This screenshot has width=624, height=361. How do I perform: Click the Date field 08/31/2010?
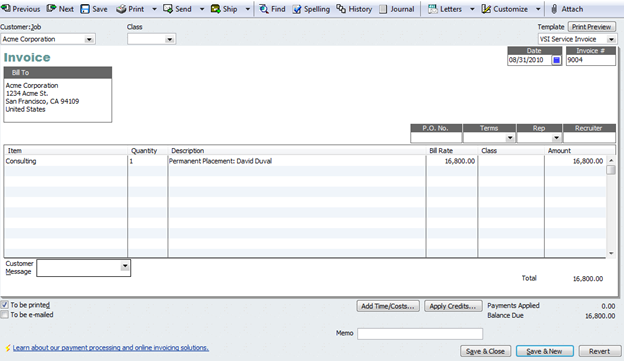529,60
